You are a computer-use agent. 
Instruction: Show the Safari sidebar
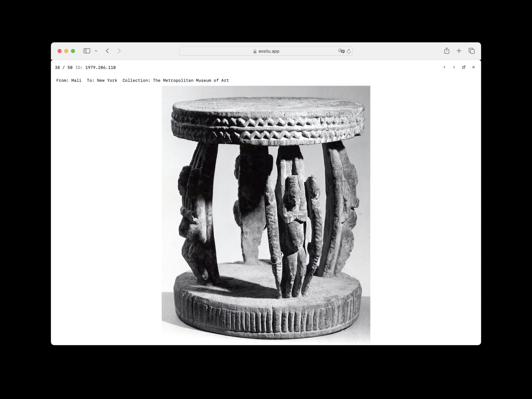[87, 51]
